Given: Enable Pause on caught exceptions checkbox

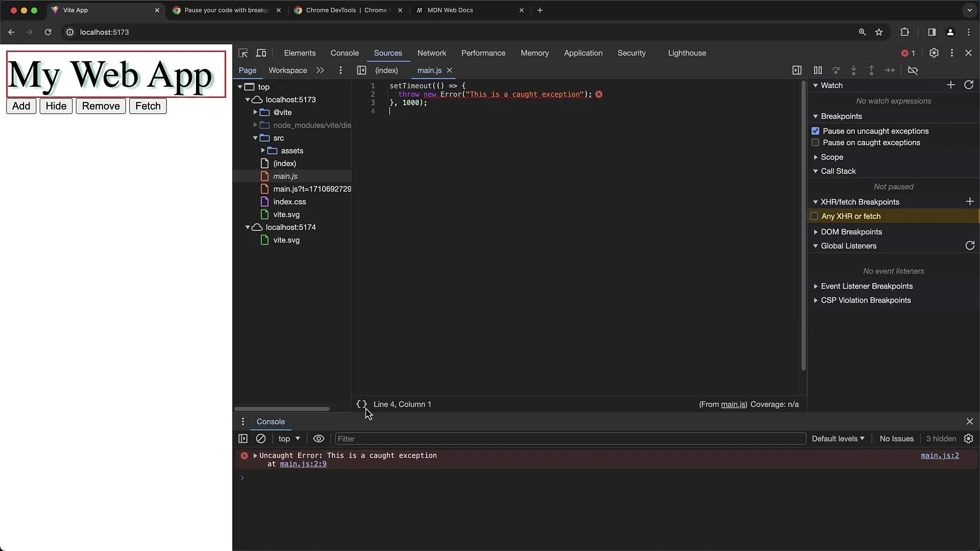Looking at the screenshot, I should pyautogui.click(x=815, y=143).
